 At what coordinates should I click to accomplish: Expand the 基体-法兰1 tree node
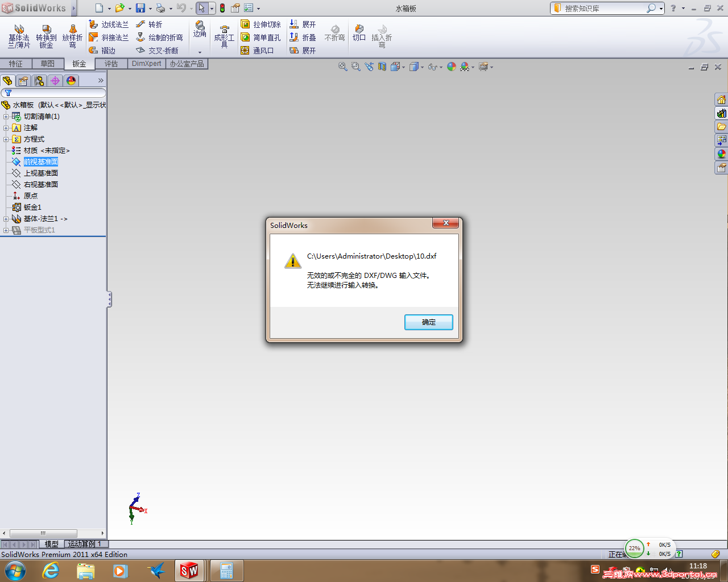pos(6,219)
